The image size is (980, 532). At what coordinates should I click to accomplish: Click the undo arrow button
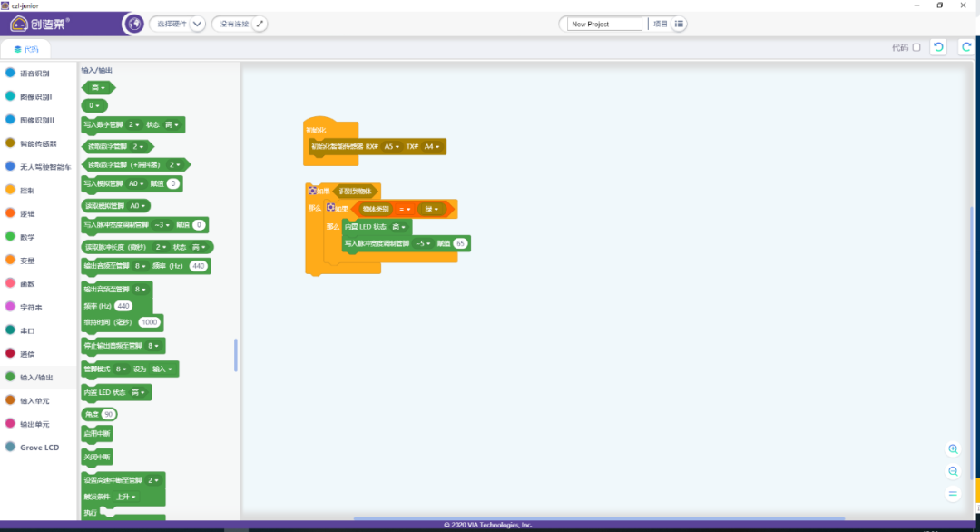938,47
